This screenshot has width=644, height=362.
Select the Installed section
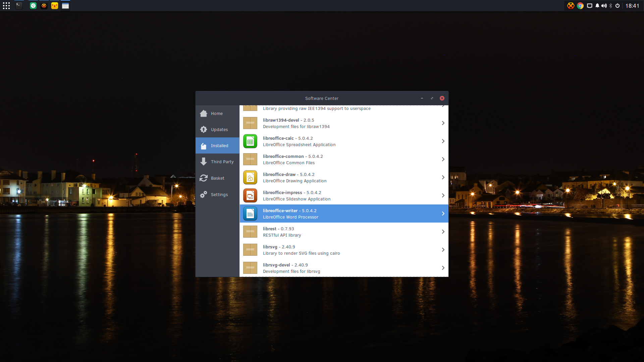click(217, 145)
